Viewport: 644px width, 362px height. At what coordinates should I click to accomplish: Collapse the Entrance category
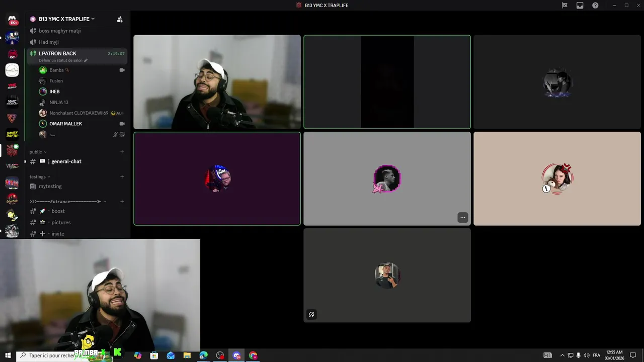click(68, 202)
